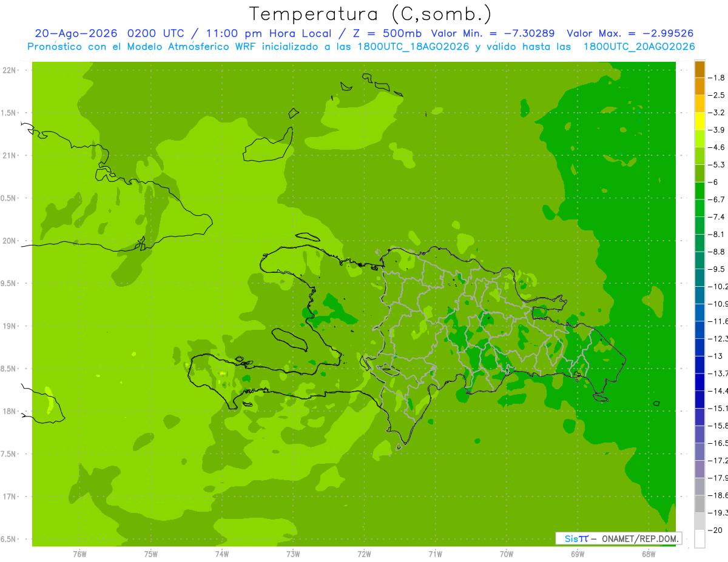
Task: Click the "68W" longitude label
Action: [x=649, y=554]
